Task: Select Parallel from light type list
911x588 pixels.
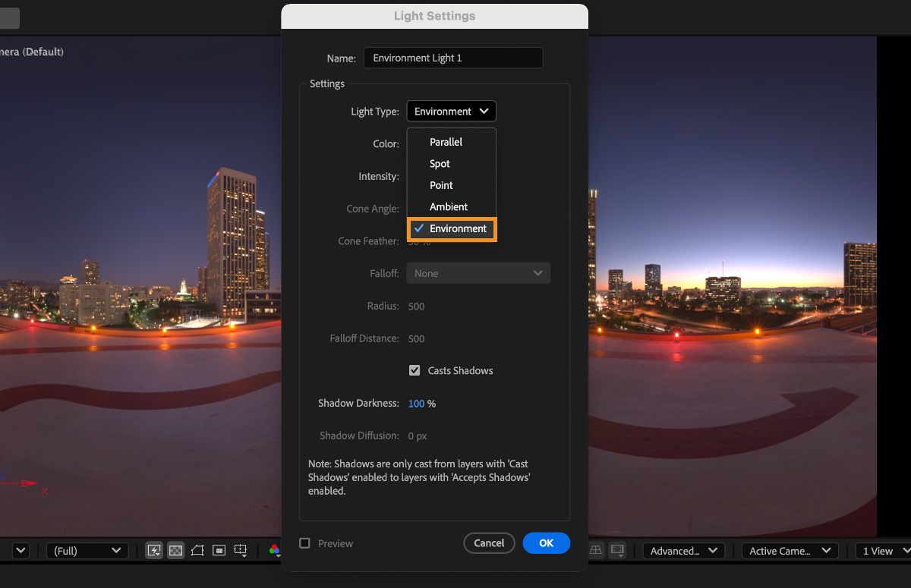Action: (446, 142)
